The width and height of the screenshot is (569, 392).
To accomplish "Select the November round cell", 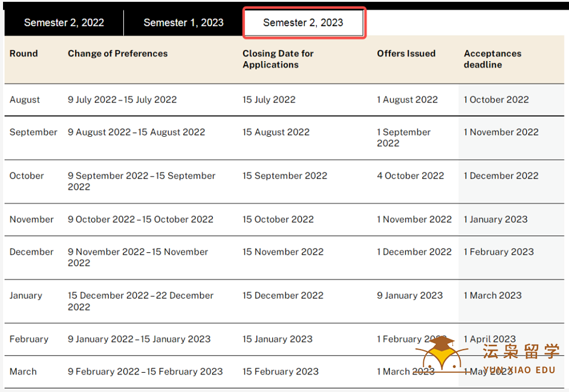I will 31,219.
